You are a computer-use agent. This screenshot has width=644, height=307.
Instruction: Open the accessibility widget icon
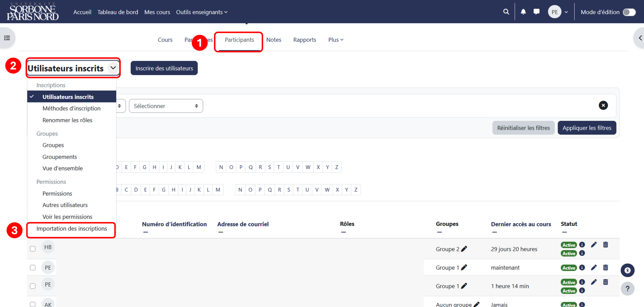[x=628, y=270]
